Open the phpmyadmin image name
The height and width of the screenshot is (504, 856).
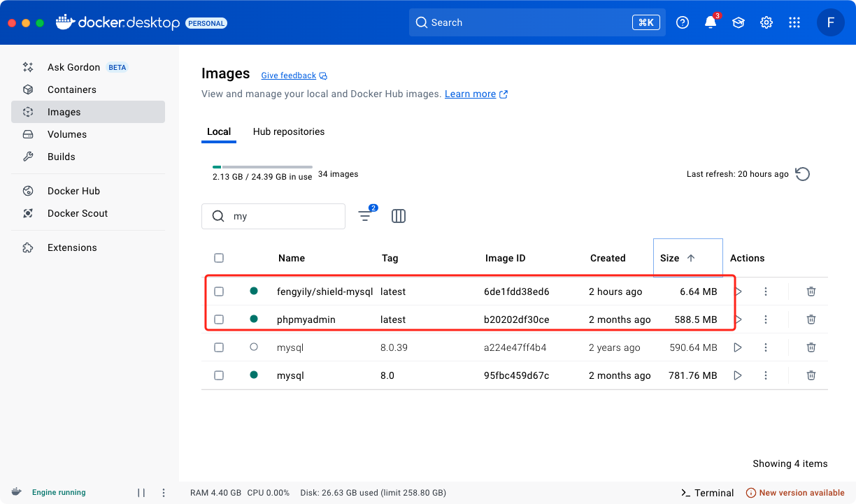click(306, 319)
